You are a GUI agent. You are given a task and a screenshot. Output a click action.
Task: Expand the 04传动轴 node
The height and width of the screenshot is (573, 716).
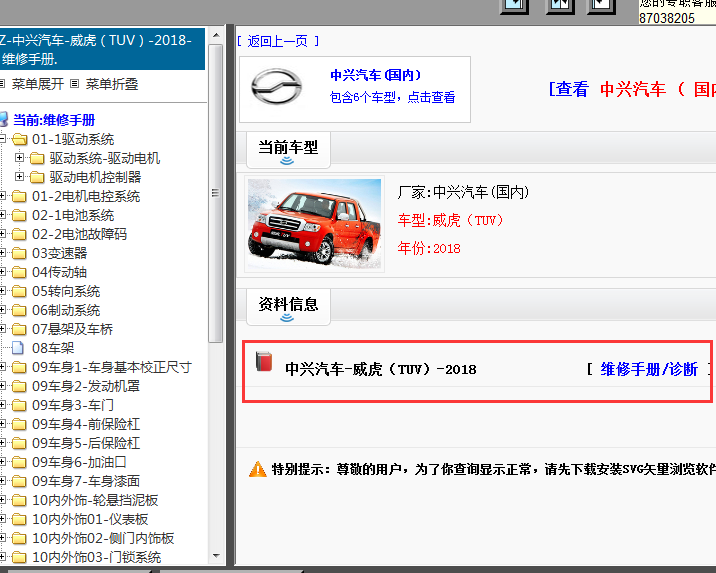2,271
